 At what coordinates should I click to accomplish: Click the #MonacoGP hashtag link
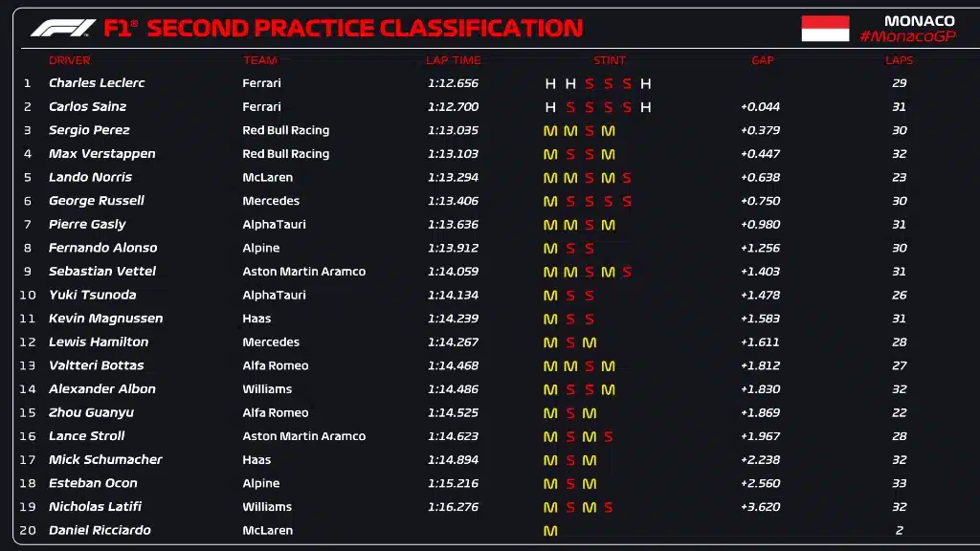pyautogui.click(x=906, y=36)
